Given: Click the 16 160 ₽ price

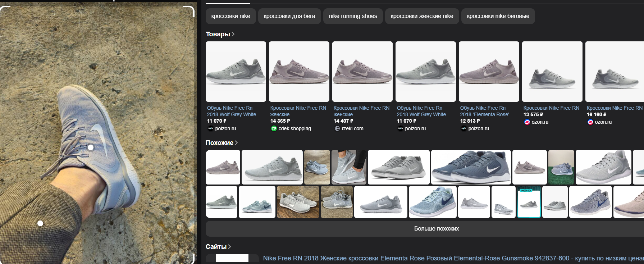Looking at the screenshot, I should (597, 114).
